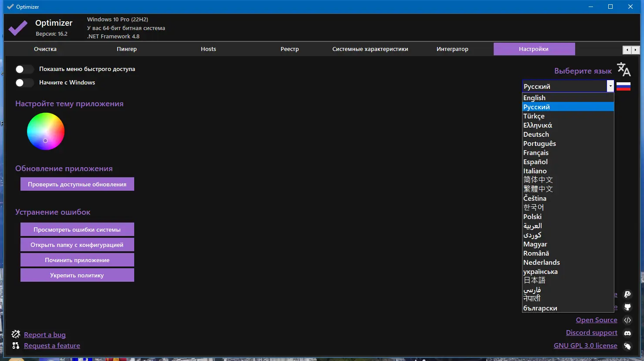Click the Windows 10 Pro (22H2) text
This screenshot has width=644, height=361.
tap(118, 19)
